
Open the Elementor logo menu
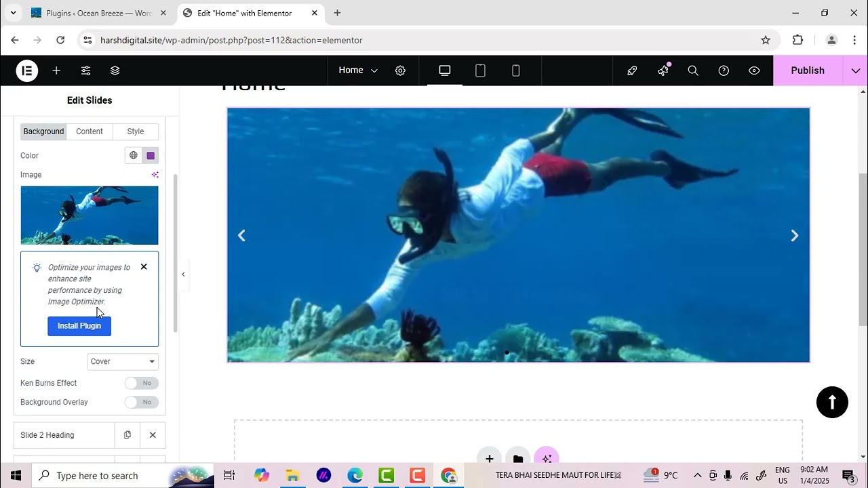pyautogui.click(x=27, y=70)
